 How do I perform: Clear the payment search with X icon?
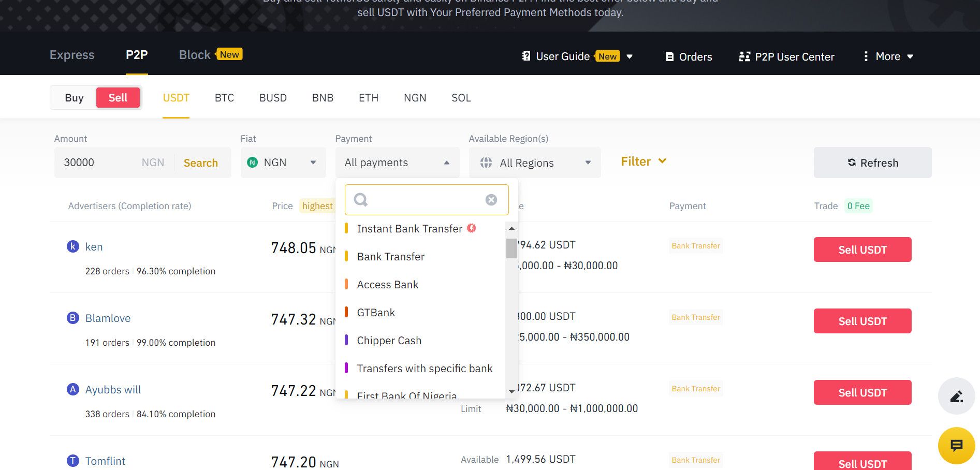pyautogui.click(x=491, y=200)
